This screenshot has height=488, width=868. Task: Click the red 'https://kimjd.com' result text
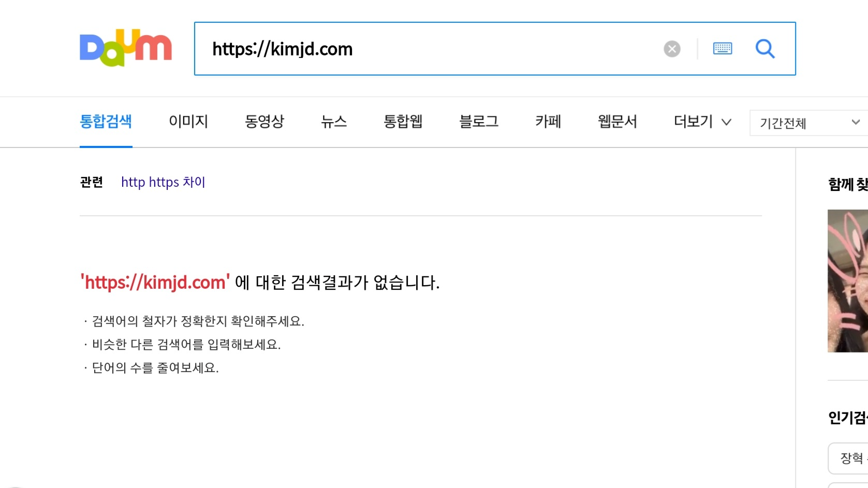pyautogui.click(x=154, y=282)
